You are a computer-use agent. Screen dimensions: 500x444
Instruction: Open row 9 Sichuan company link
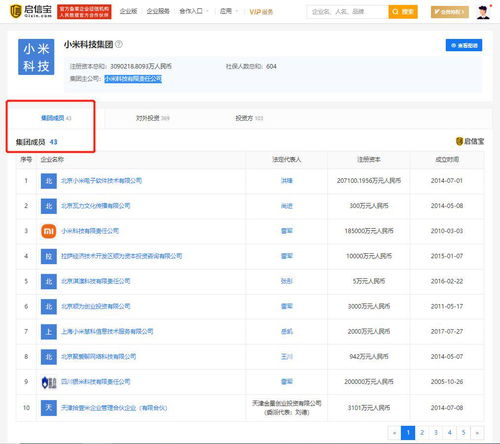point(96,382)
